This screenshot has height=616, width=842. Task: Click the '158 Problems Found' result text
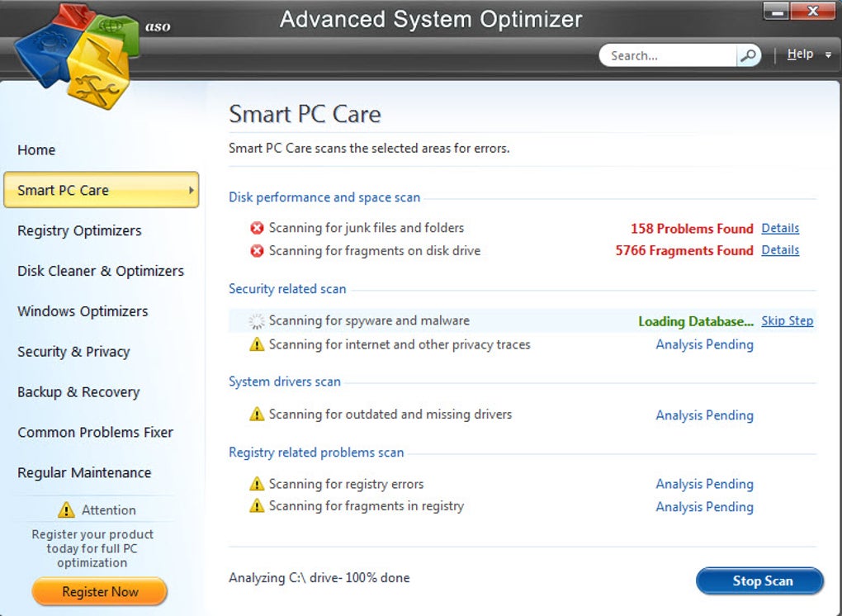[x=692, y=228]
